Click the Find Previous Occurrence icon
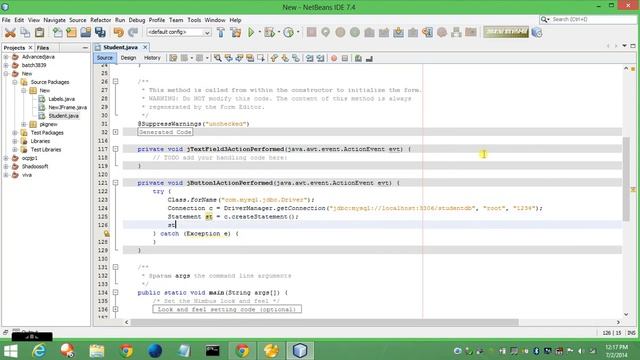Image resolution: width=640 pixels, height=360 pixels. click(x=229, y=58)
